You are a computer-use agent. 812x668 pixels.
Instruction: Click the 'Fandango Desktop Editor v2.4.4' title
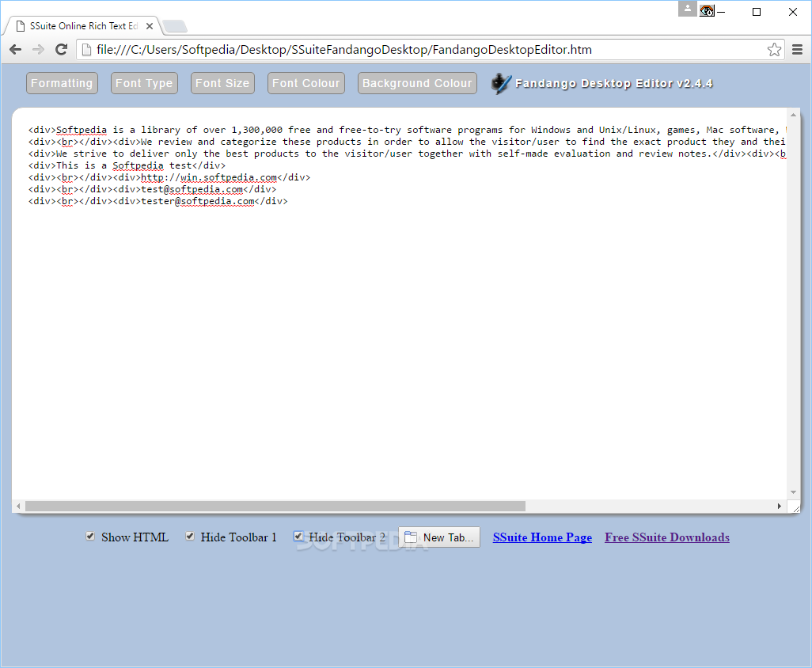613,83
